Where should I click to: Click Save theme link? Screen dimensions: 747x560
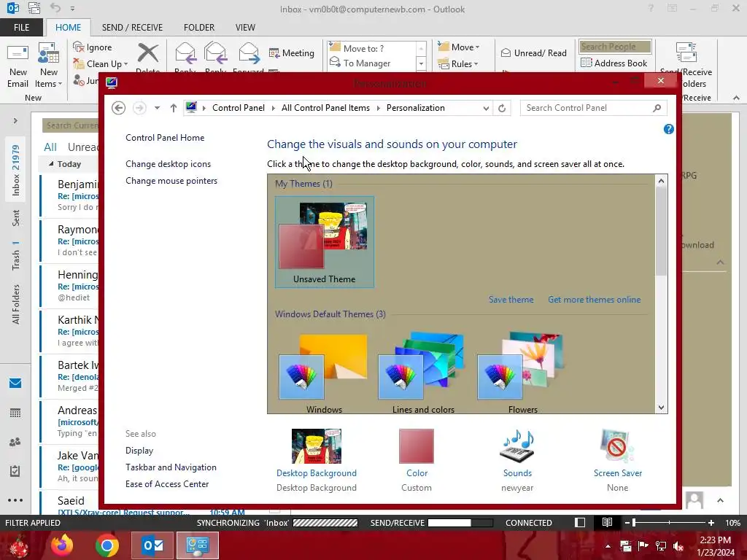511,300
